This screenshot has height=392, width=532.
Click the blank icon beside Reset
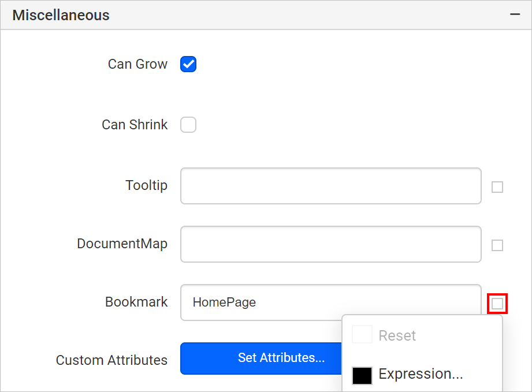click(362, 334)
